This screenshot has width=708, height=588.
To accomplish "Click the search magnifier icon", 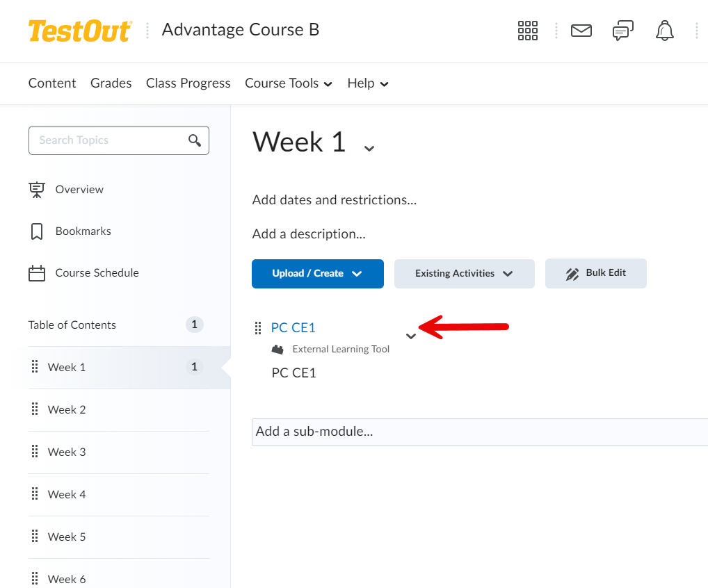I will pos(195,140).
